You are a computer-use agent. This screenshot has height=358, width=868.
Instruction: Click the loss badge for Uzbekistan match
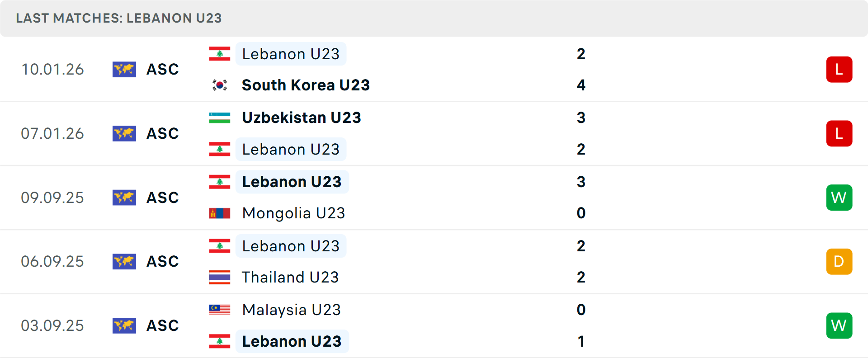click(x=839, y=133)
